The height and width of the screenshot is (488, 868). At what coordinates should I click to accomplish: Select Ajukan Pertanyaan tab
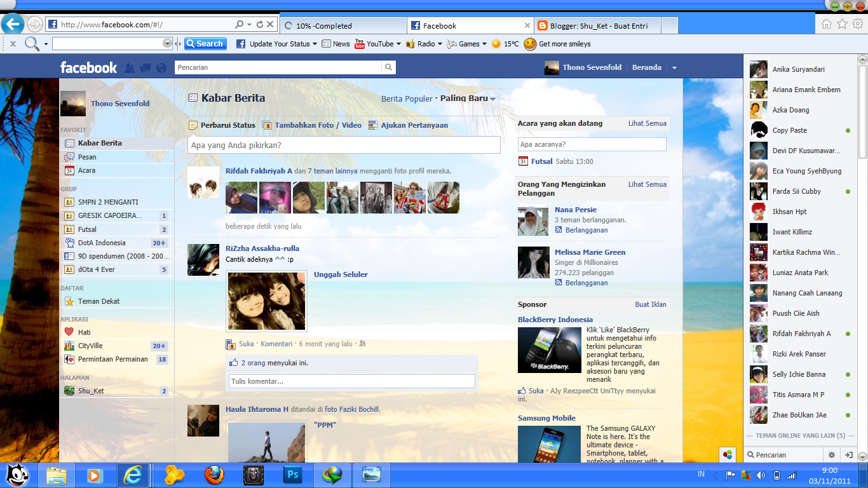[408, 125]
